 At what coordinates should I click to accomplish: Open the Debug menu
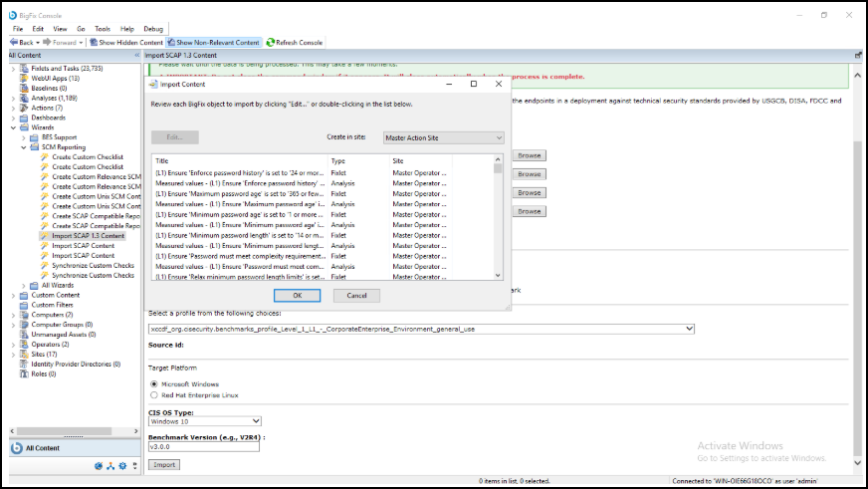(153, 29)
